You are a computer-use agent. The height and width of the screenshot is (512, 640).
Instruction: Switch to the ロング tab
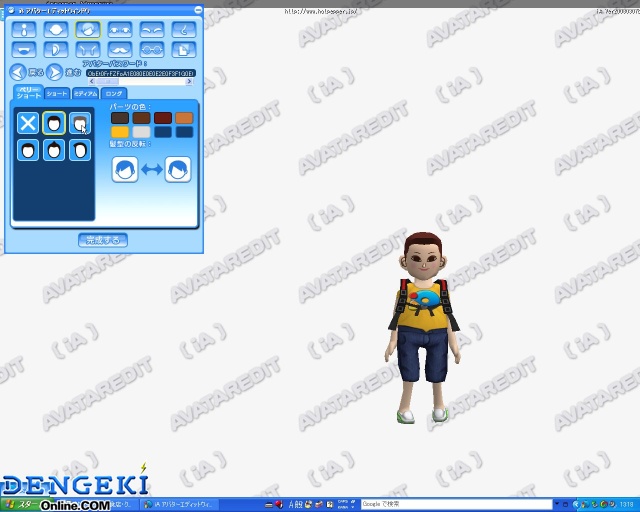114,93
